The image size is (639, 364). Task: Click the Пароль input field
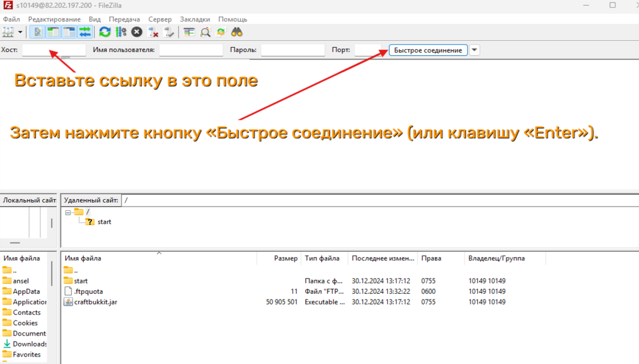pyautogui.click(x=293, y=50)
